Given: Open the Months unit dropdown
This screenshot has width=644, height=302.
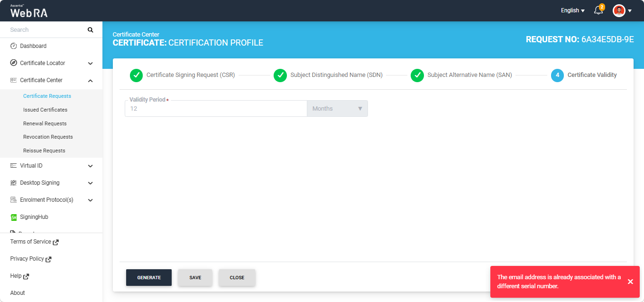Looking at the screenshot, I should (337, 109).
